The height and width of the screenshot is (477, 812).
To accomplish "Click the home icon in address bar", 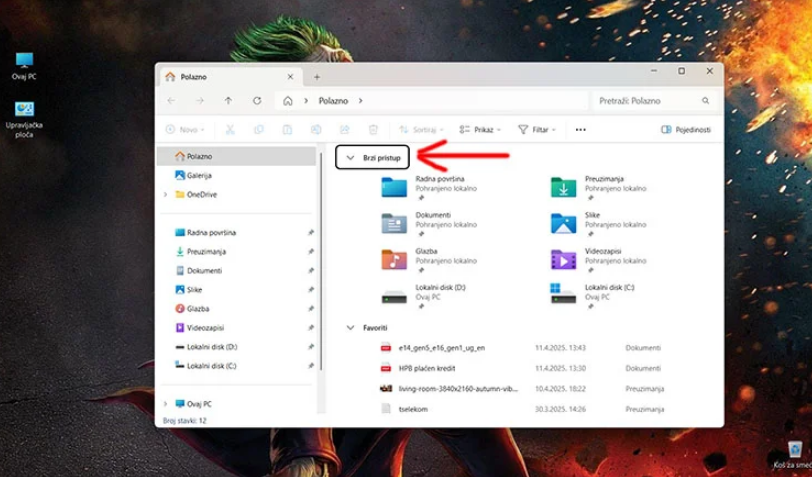I will (x=288, y=101).
